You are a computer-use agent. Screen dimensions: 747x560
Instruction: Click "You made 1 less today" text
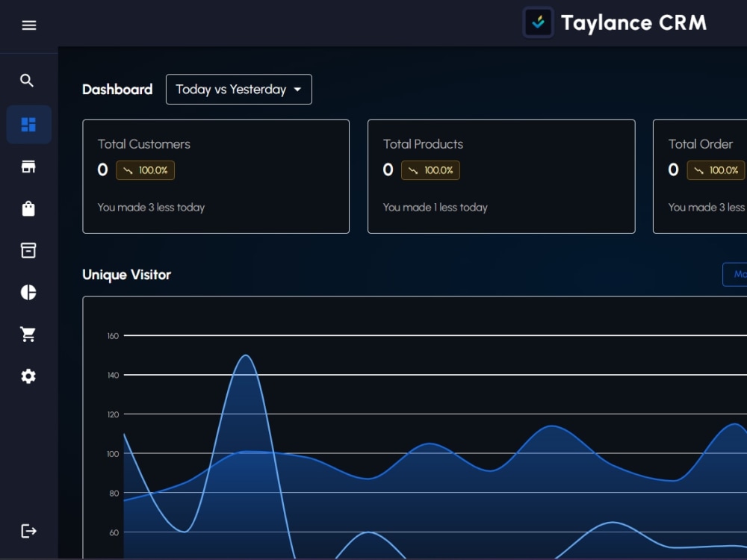435,208
